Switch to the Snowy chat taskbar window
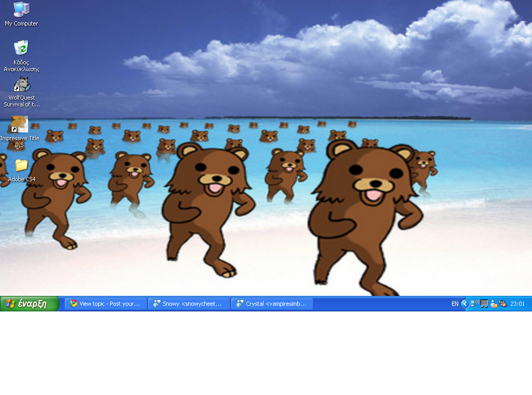 (189, 304)
